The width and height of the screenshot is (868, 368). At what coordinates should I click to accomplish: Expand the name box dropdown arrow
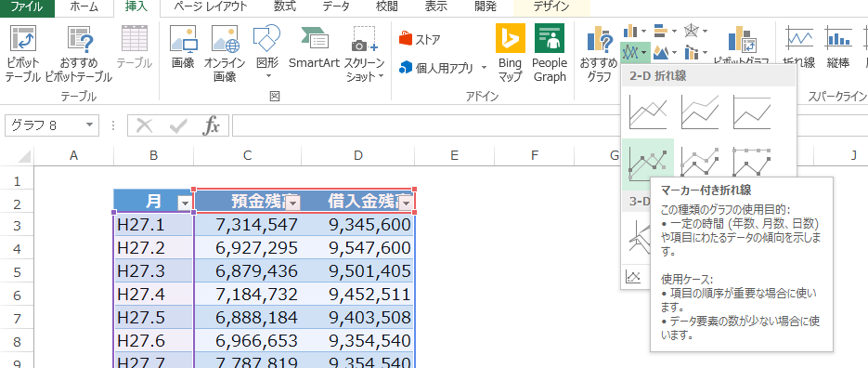(x=90, y=125)
